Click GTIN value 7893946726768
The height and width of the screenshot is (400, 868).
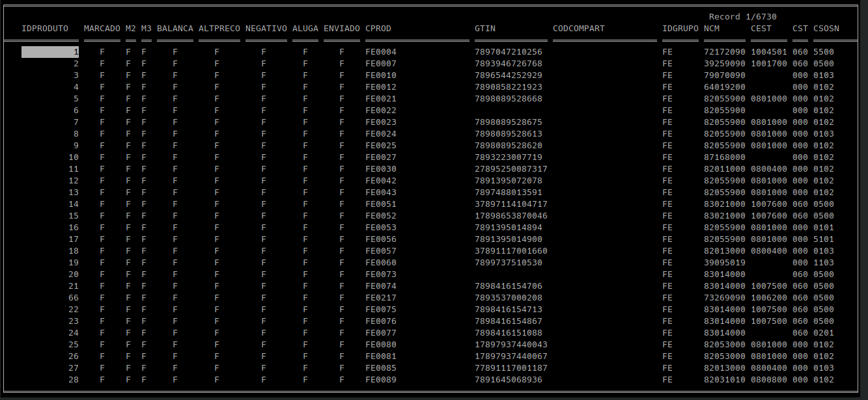click(509, 64)
